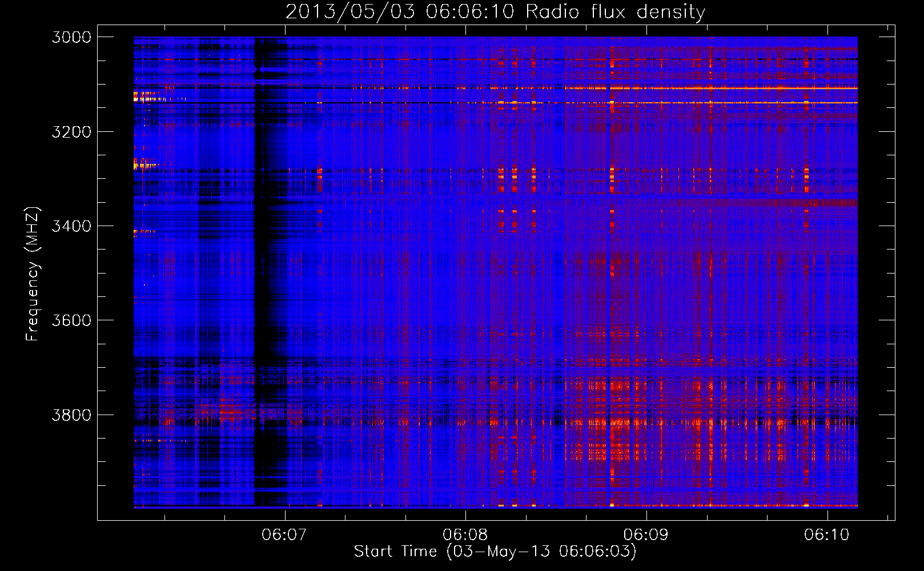
Task: Click the y-axis label "Frequency (MHZ)"
Action: (x=33, y=274)
